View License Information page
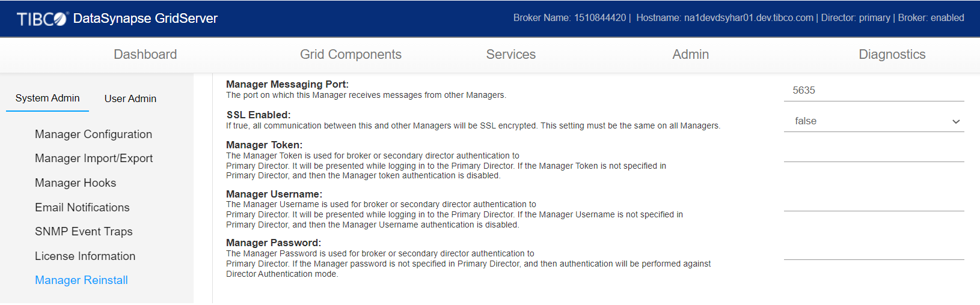The width and height of the screenshot is (980, 305). coord(85,256)
